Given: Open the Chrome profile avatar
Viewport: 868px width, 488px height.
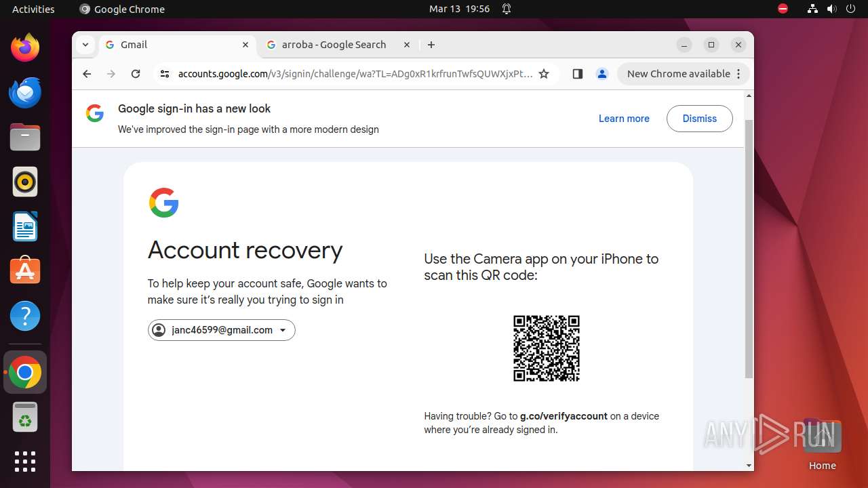Looking at the screenshot, I should (x=601, y=74).
